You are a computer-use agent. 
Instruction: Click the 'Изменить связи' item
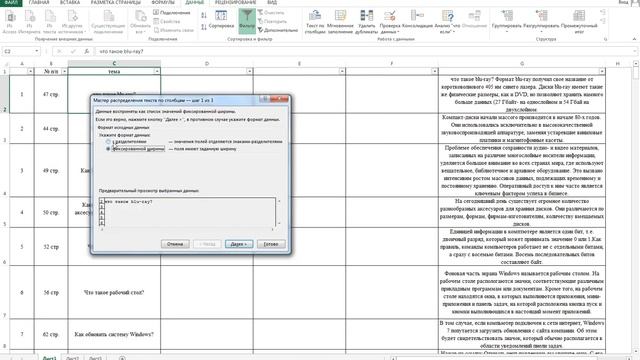click(x=173, y=30)
